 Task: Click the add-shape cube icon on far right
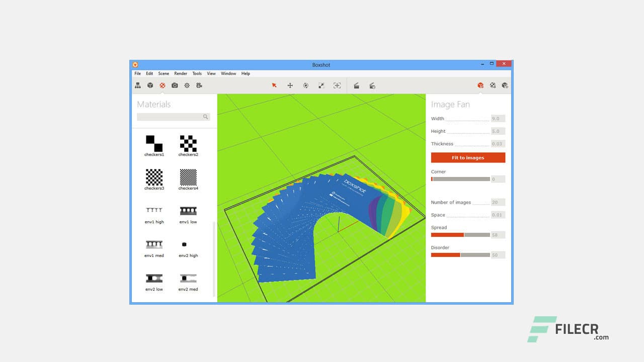click(505, 85)
